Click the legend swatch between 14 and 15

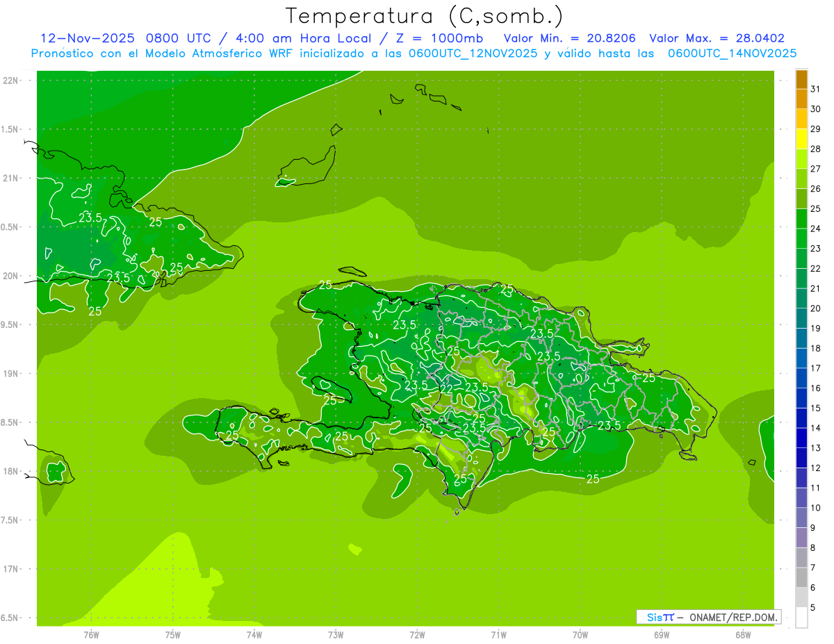(x=801, y=418)
